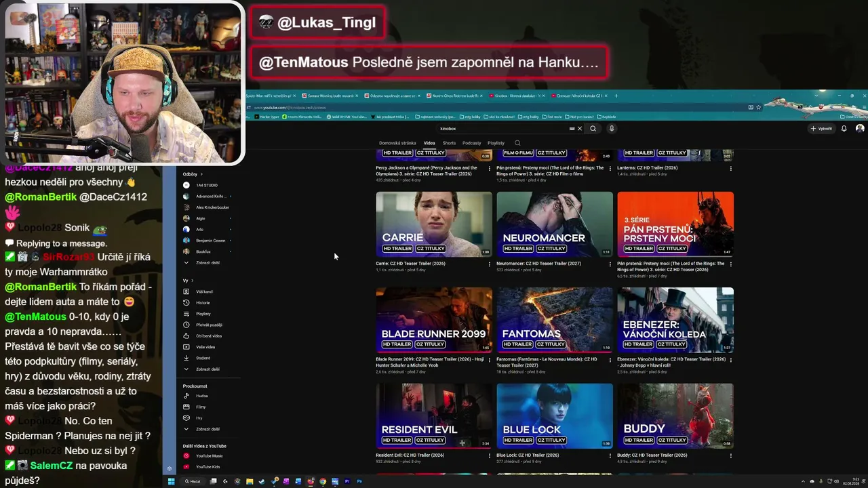Open Benjamin Cowen subscription channel
Screen dimensions: 868x488
[x=210, y=241]
